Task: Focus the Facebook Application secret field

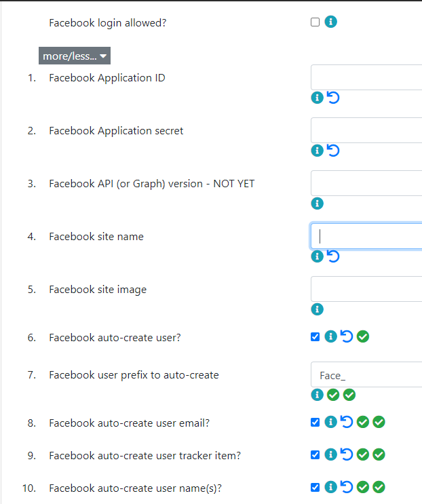Action: coord(366,130)
